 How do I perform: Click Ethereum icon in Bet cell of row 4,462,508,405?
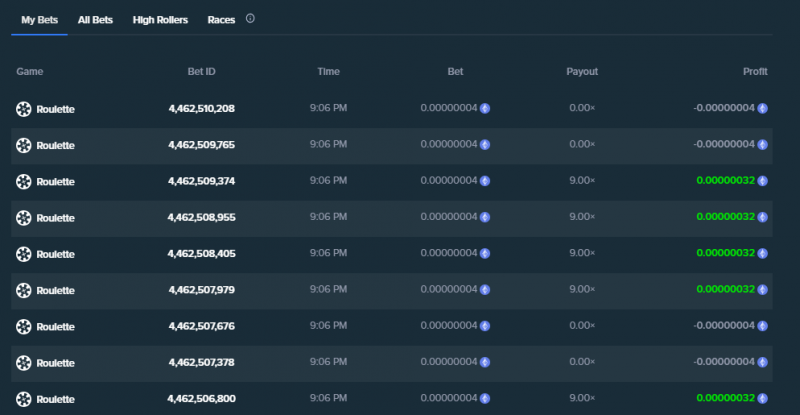coord(485,253)
